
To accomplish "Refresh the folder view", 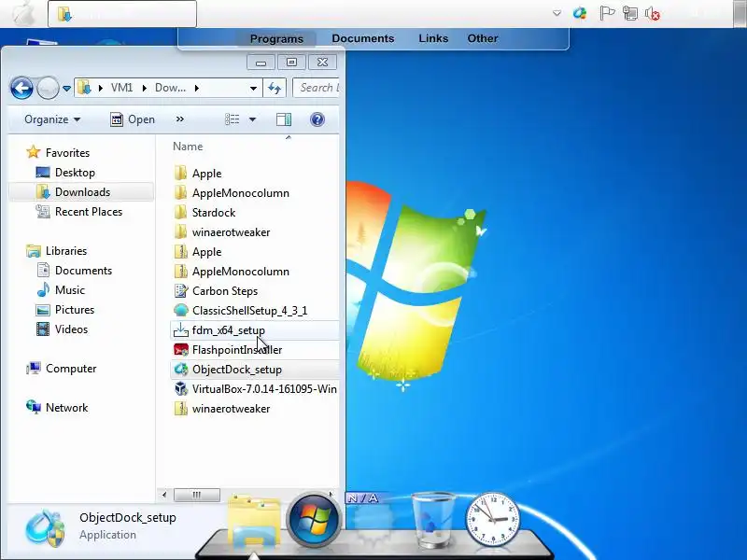I will point(275,88).
